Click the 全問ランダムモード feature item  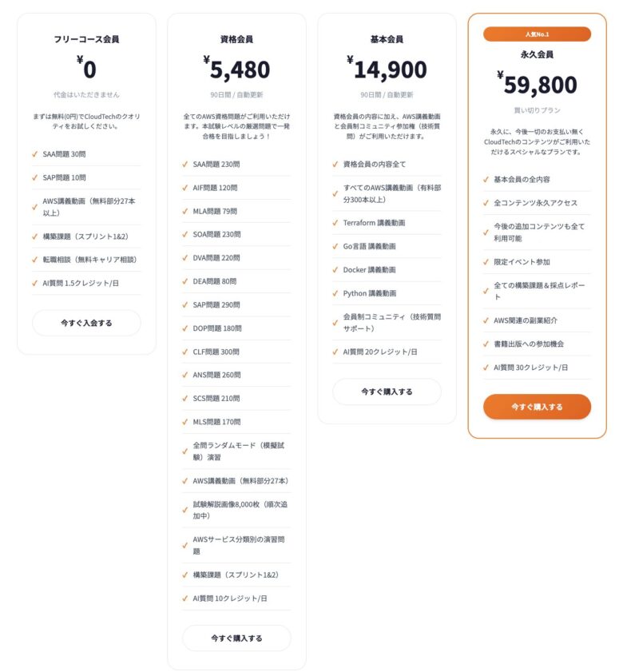[x=236, y=451]
